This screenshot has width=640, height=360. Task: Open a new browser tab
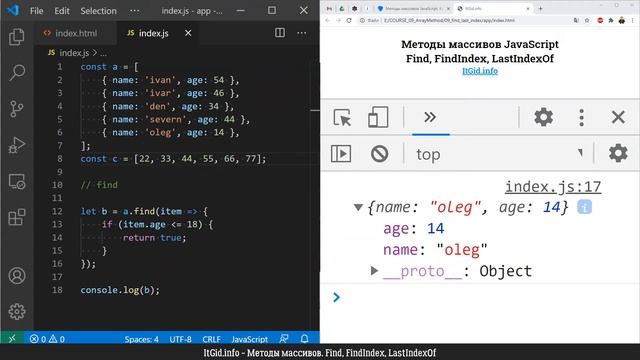540,8
